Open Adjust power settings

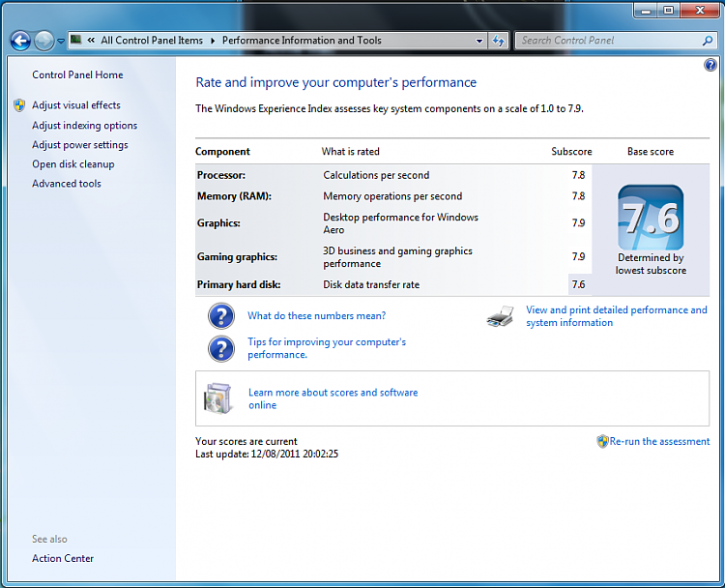coord(80,145)
